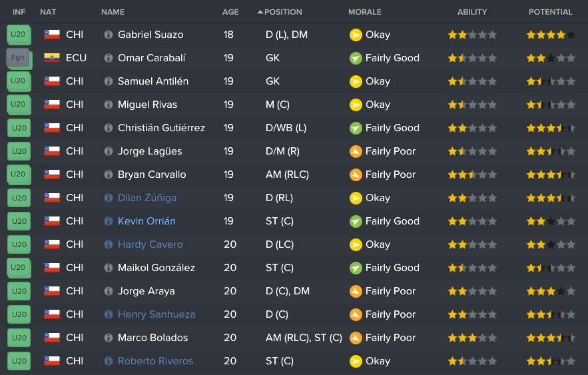Sort players by Potential column header
The width and height of the screenshot is (588, 375).
point(550,12)
